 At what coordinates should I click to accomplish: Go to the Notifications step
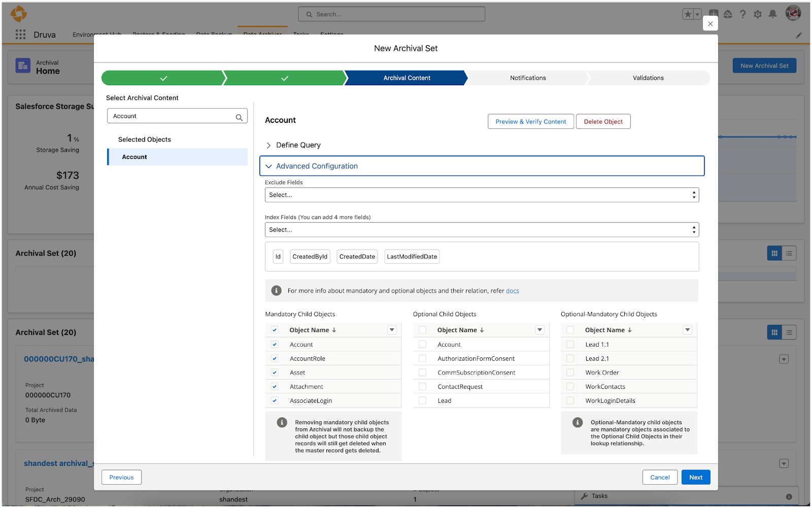[x=527, y=78]
